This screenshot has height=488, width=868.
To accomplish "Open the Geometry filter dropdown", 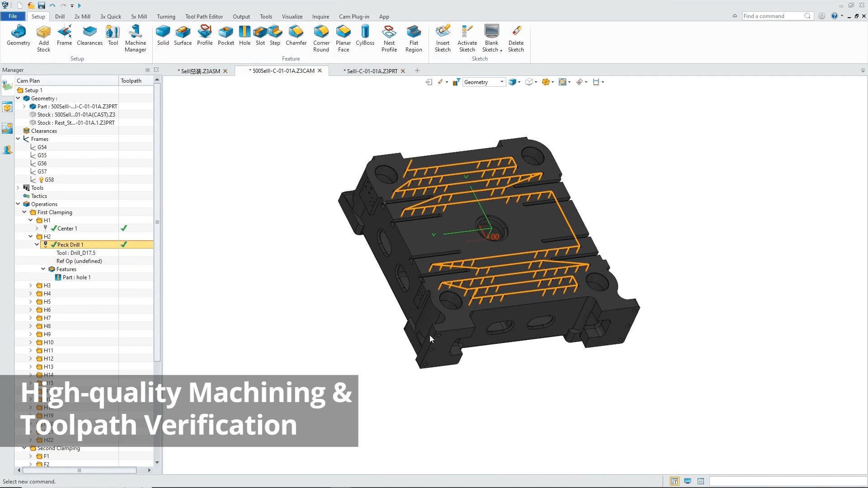I will (502, 82).
